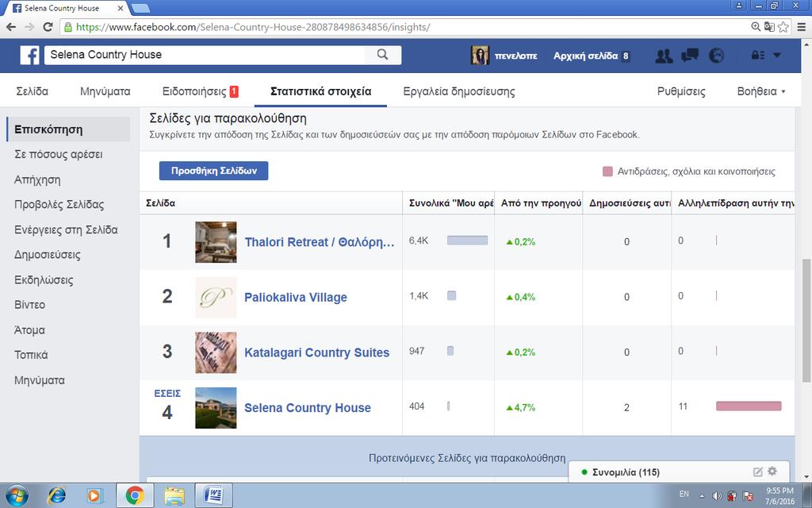Viewport: 812px width, 508px height.
Task: Open privacy shortcuts lock icon
Action: pyautogui.click(x=757, y=56)
